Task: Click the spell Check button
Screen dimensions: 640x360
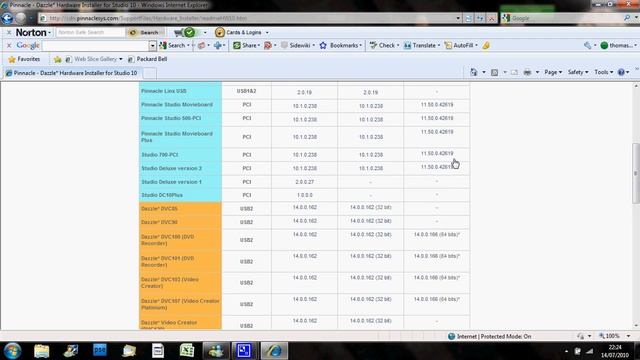Action: click(x=384, y=45)
